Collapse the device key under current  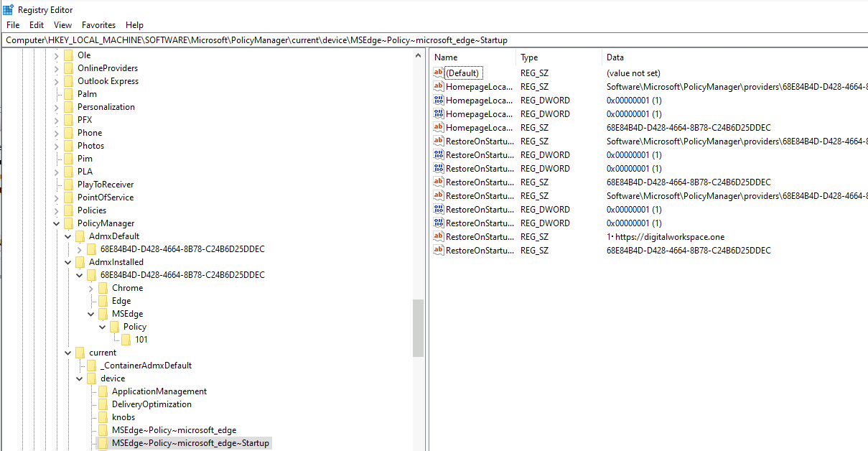pyautogui.click(x=80, y=378)
